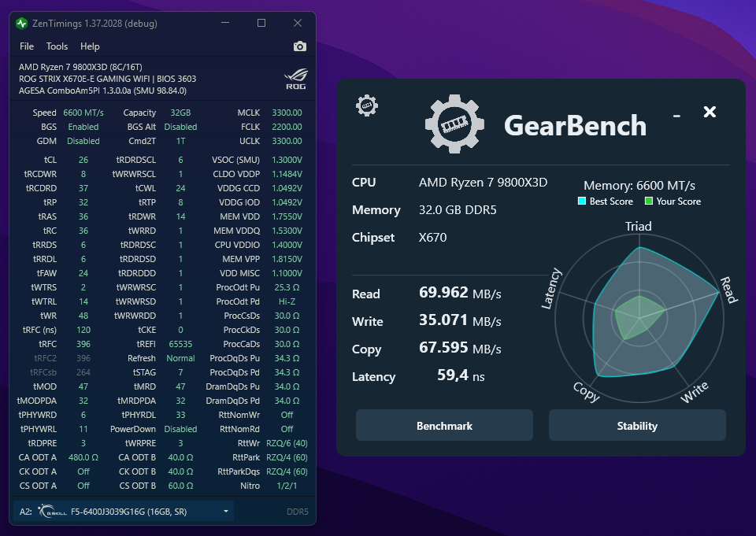
Task: Click 'Memory: 6600 MT/s' text in GearBench
Action: 639,185
